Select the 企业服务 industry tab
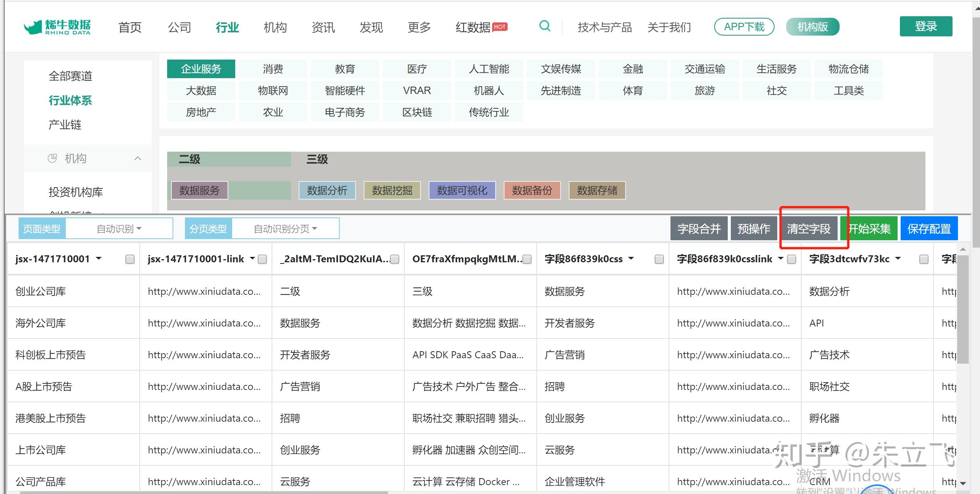The height and width of the screenshot is (494, 980). pos(201,69)
